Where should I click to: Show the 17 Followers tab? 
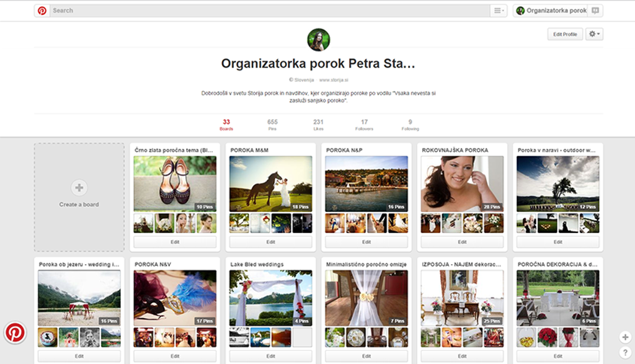pyautogui.click(x=364, y=125)
